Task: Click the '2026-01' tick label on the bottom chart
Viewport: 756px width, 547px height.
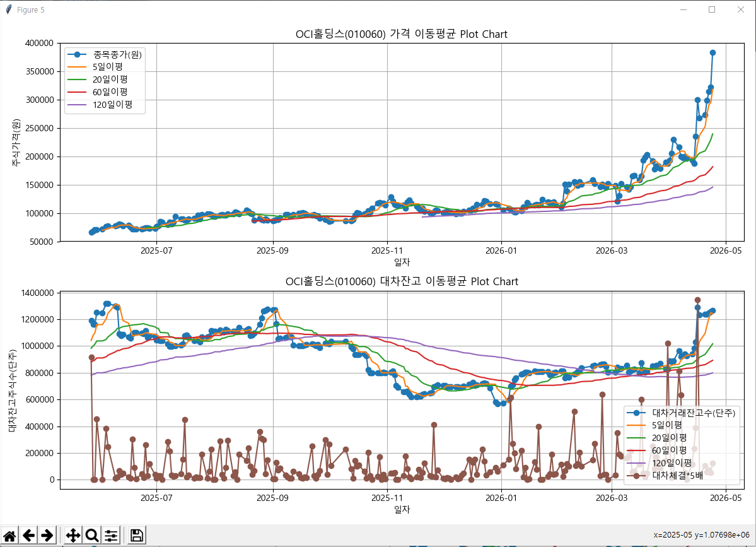Action: [501, 498]
